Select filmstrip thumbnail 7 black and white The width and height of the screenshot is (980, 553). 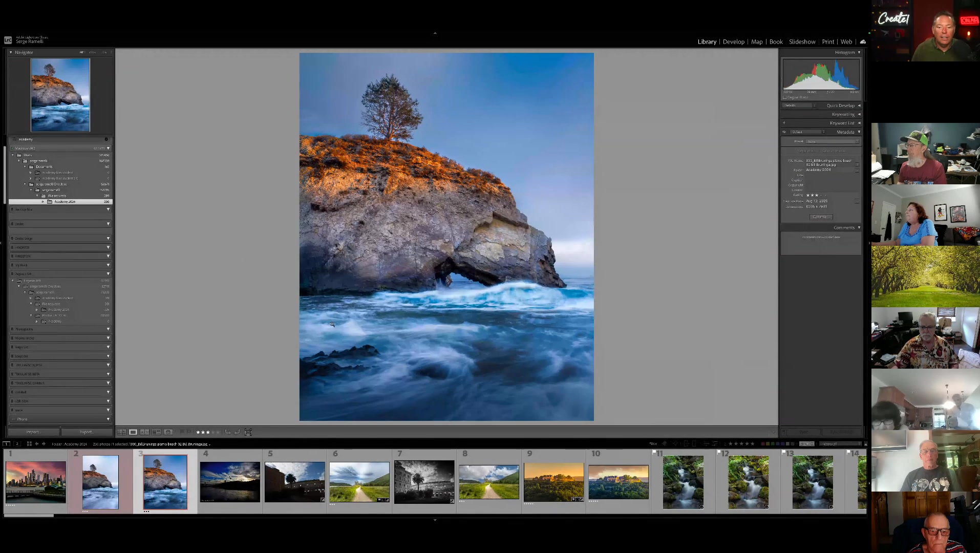coord(424,482)
